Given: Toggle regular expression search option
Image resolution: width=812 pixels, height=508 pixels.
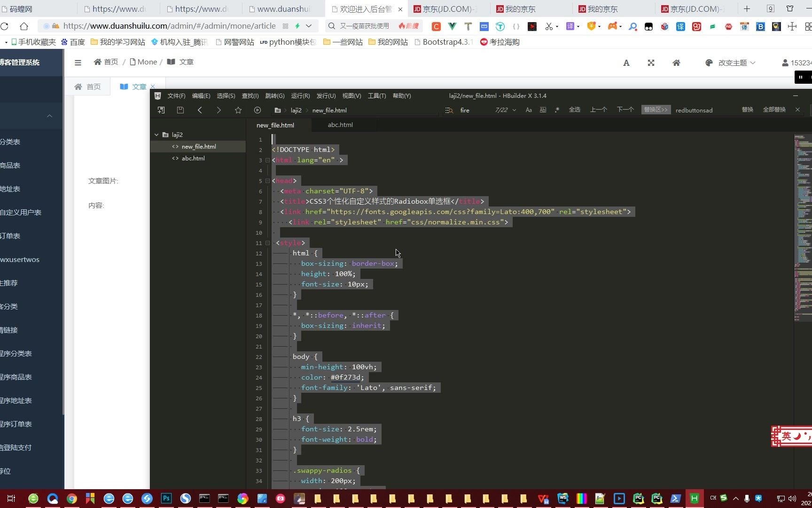Looking at the screenshot, I should 557,110.
